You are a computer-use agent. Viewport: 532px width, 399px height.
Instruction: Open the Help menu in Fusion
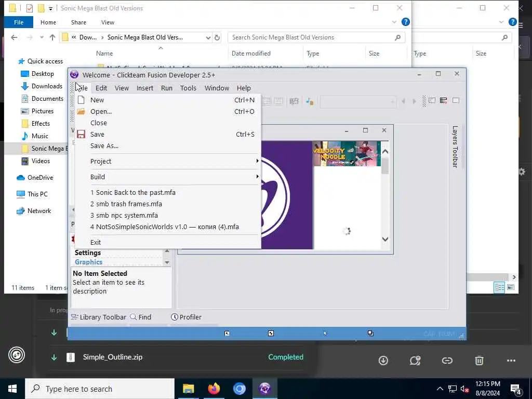(244, 88)
